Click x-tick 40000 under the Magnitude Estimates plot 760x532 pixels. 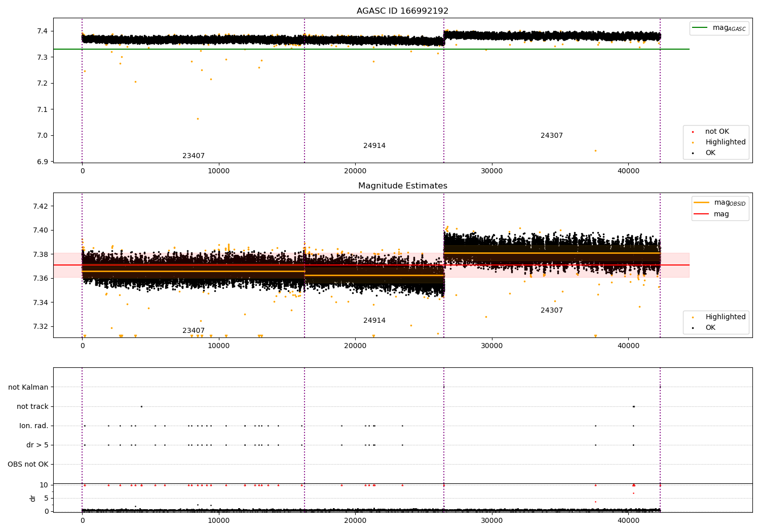click(629, 346)
